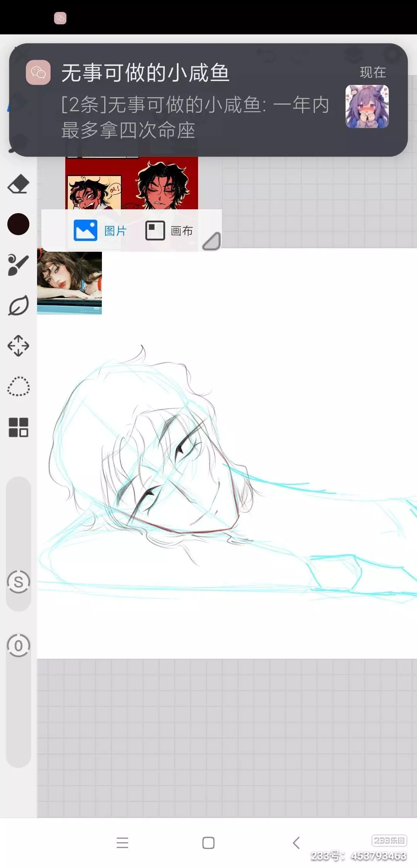Open the dark brush color swatch
This screenshot has width=417, height=868.
[18, 224]
